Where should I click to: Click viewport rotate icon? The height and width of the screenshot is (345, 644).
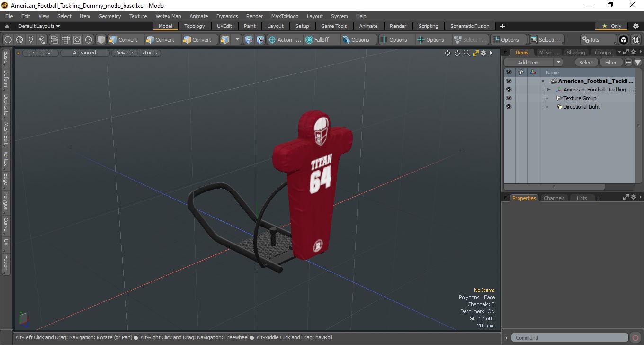(457, 53)
